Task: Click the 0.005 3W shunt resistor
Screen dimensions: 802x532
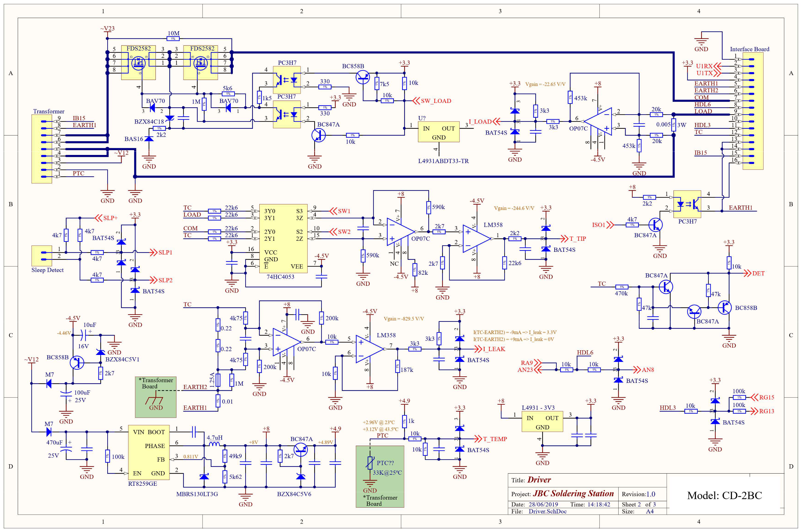Action: (674, 125)
